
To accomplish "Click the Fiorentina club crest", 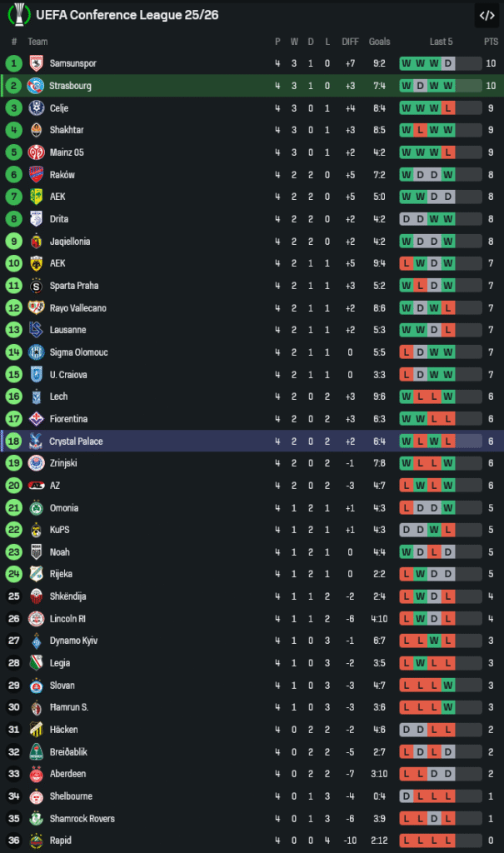I will pos(36,419).
